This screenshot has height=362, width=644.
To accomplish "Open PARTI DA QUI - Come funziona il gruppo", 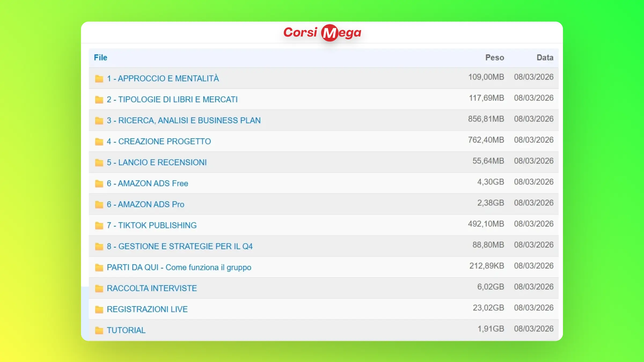I will (179, 267).
